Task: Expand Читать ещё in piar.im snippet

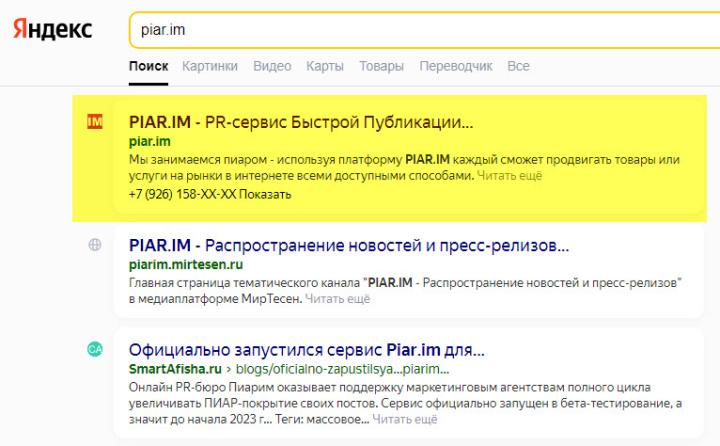Action: 510,175
